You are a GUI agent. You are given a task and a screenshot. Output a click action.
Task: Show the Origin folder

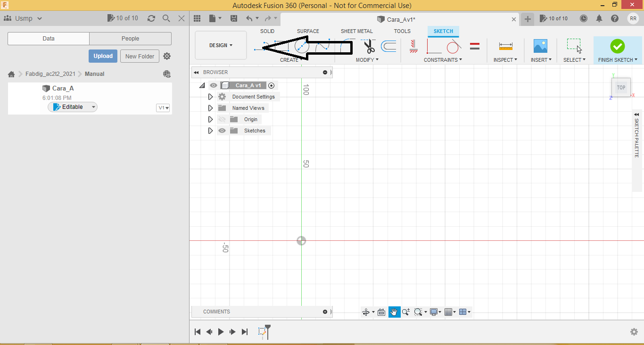tap(222, 119)
